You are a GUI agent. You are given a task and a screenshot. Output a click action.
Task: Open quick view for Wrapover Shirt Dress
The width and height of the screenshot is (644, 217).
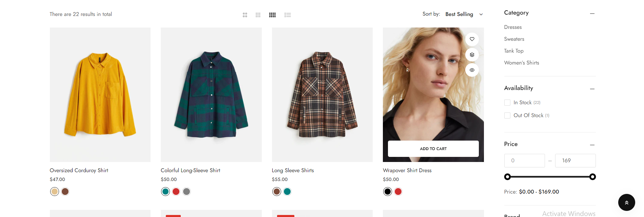(472, 70)
